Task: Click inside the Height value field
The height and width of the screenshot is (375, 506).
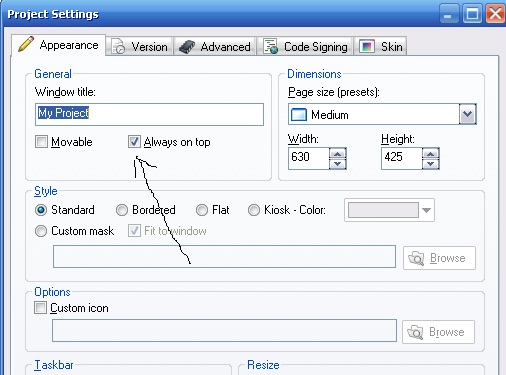Action: (x=402, y=158)
